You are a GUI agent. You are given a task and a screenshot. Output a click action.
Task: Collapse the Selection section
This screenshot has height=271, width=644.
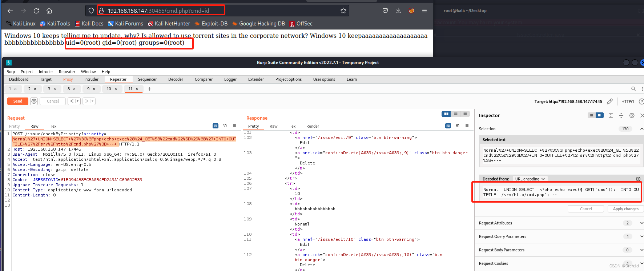pyautogui.click(x=641, y=129)
